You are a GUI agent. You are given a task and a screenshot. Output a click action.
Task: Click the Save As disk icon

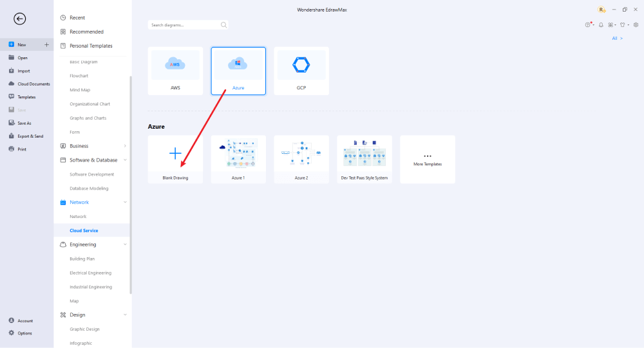[x=12, y=123]
